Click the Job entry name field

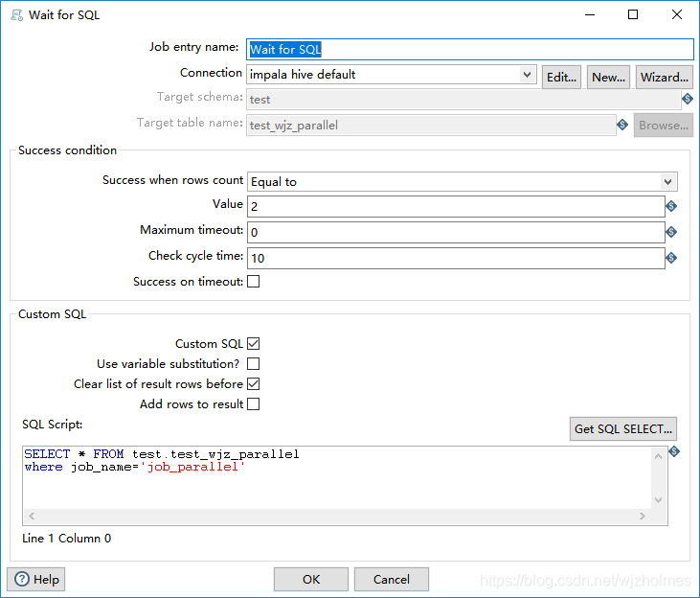coord(469,49)
